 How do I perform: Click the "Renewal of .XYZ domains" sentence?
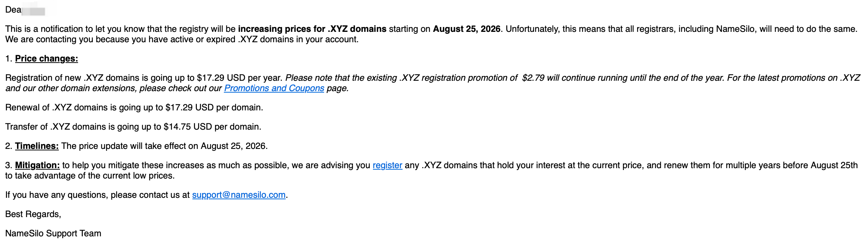134,107
